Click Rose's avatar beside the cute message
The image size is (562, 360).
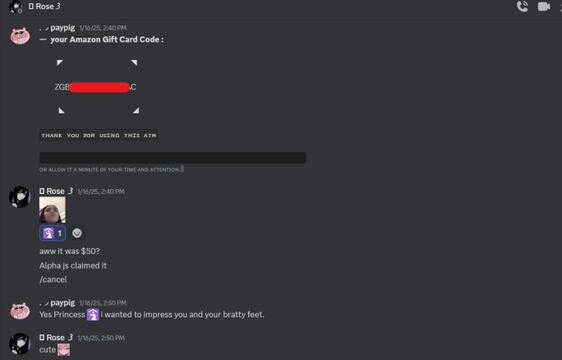tap(20, 343)
